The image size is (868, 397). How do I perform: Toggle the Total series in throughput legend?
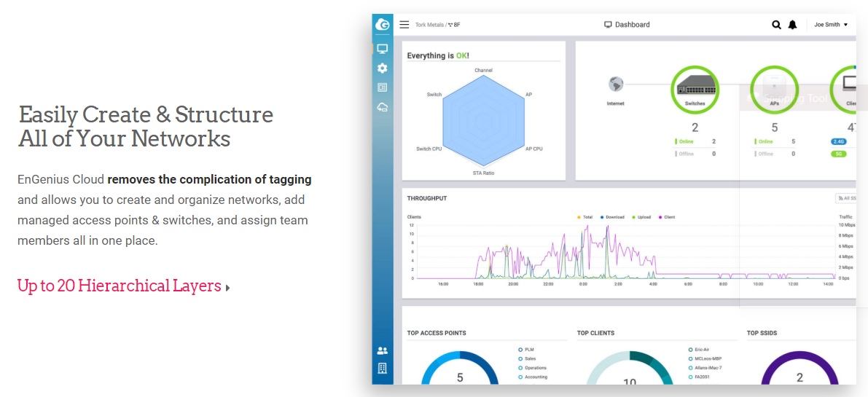584,217
